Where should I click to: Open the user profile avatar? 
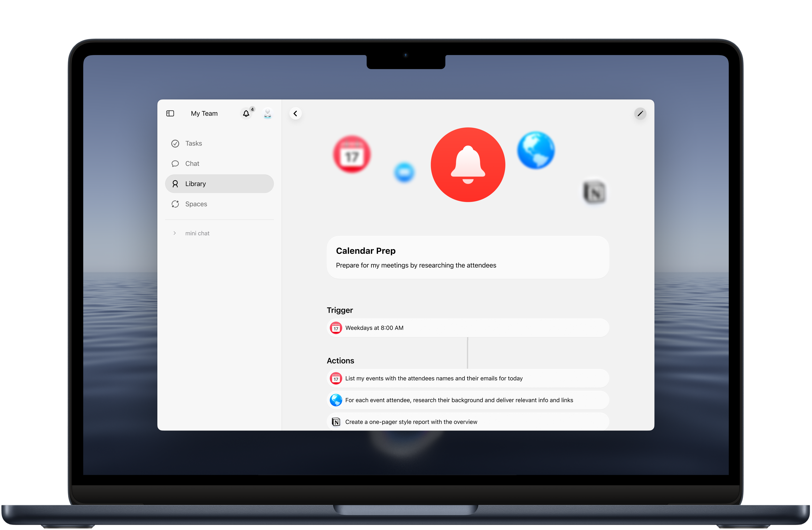pos(268,113)
